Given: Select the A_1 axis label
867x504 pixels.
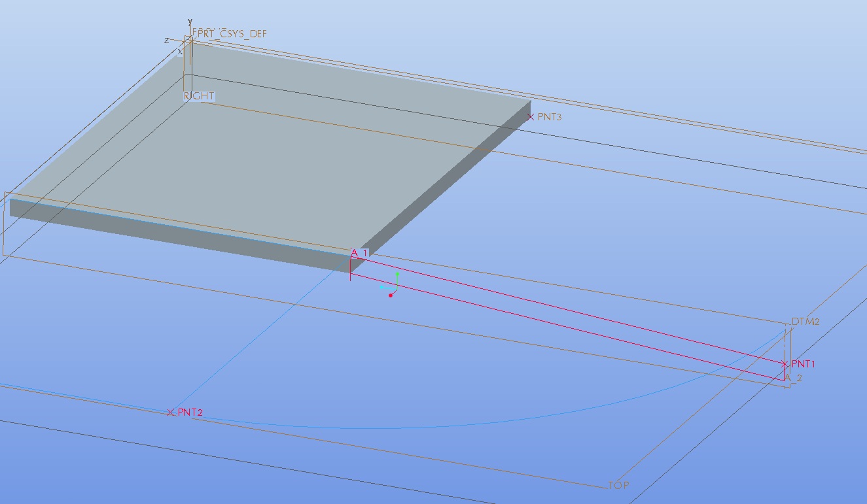Looking at the screenshot, I should (x=359, y=253).
